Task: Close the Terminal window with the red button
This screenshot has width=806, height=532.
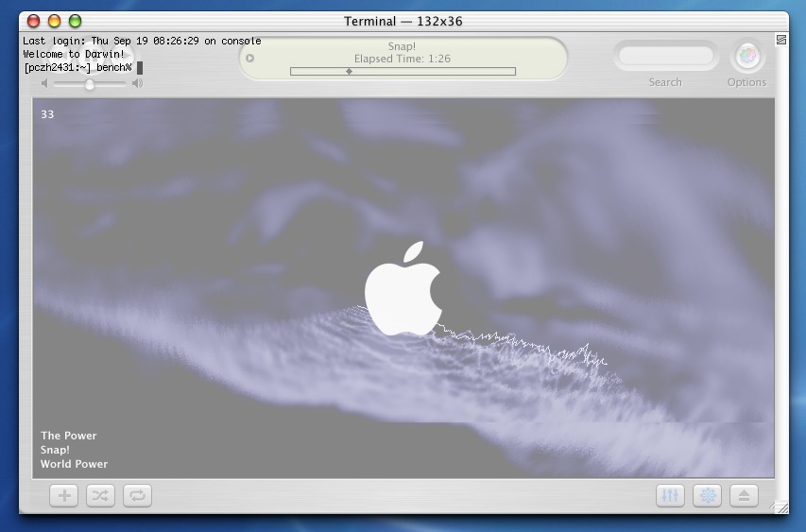Action: [x=33, y=21]
